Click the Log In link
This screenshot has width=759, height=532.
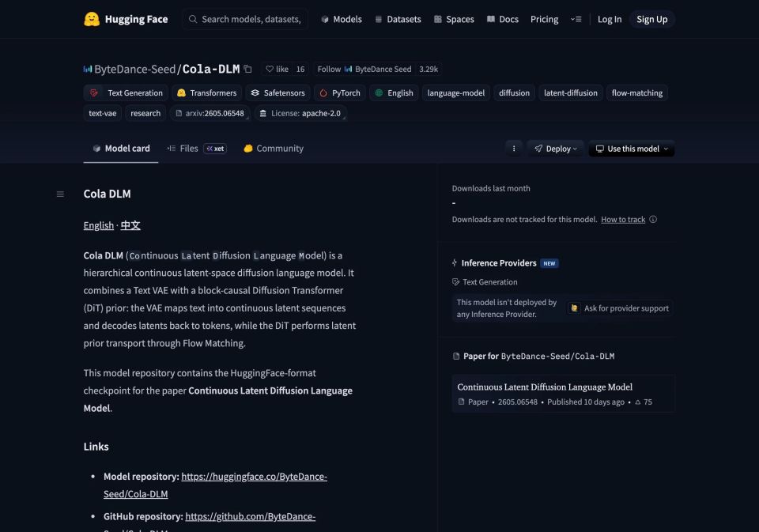pyautogui.click(x=610, y=19)
